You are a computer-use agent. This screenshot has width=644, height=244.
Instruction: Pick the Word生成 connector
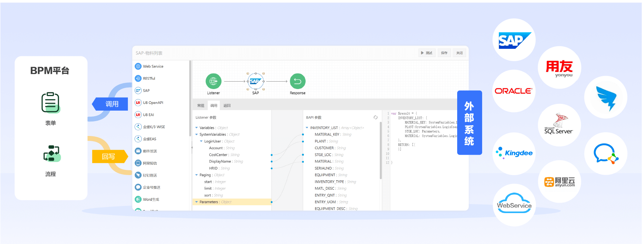tap(147, 199)
